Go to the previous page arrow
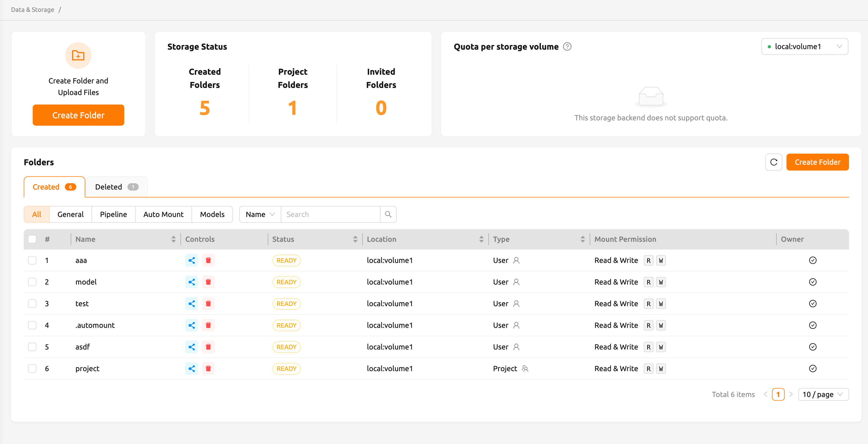 point(766,394)
